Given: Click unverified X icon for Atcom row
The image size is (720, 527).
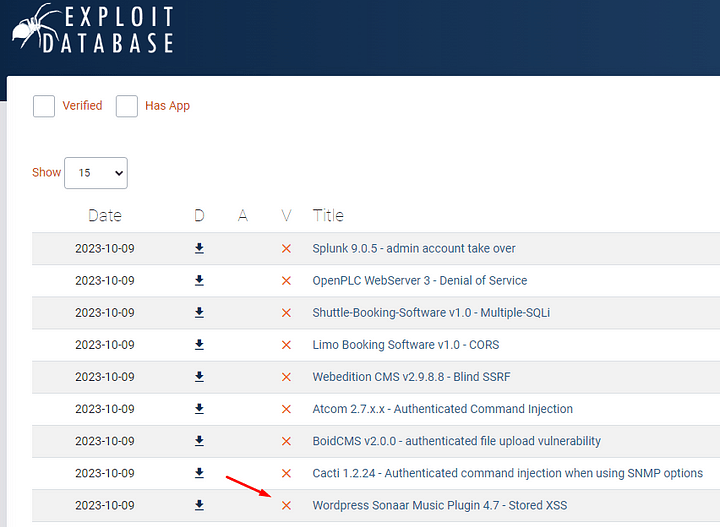Looking at the screenshot, I should tap(286, 409).
